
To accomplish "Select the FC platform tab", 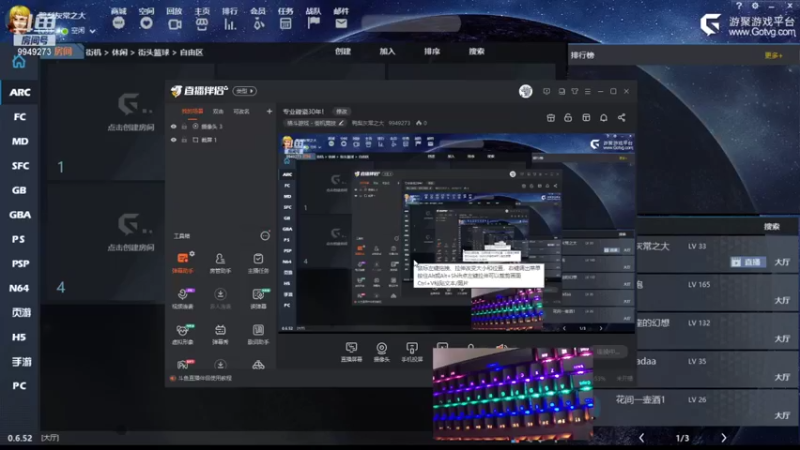I will (20, 117).
